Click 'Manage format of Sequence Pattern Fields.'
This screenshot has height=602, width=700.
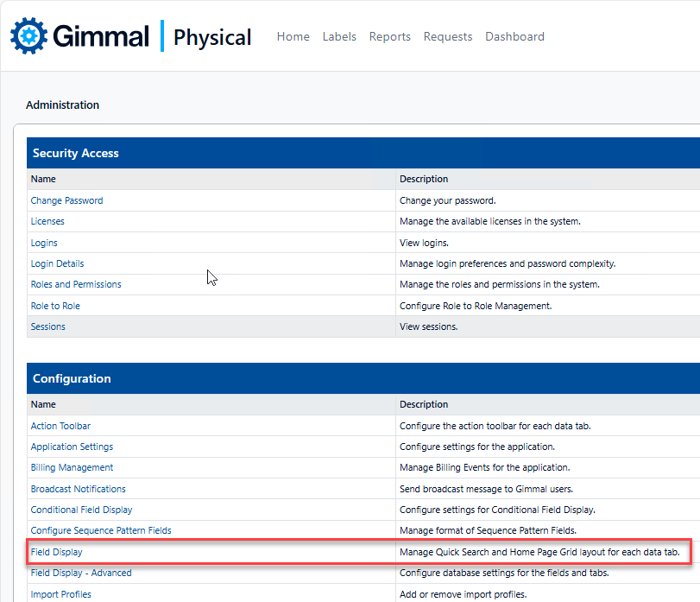(488, 530)
